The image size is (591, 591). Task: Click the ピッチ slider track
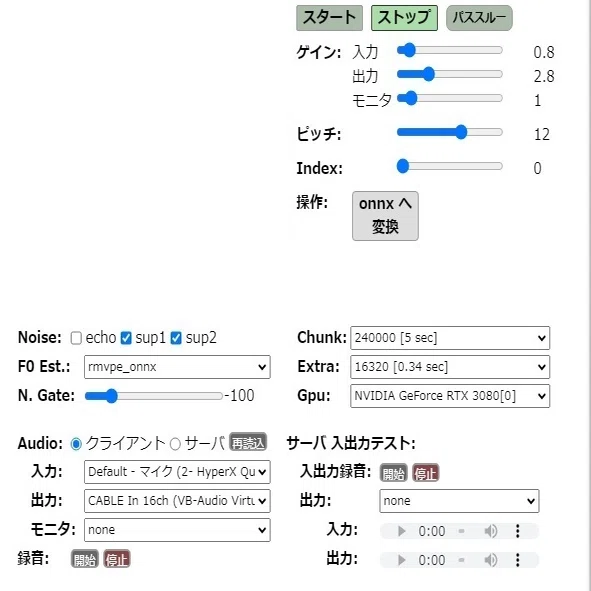[450, 132]
